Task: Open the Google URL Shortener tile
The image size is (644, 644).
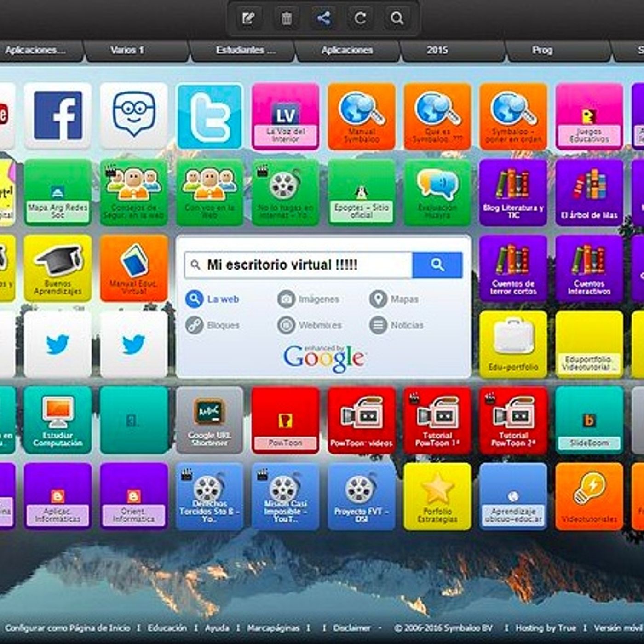Action: tap(210, 420)
